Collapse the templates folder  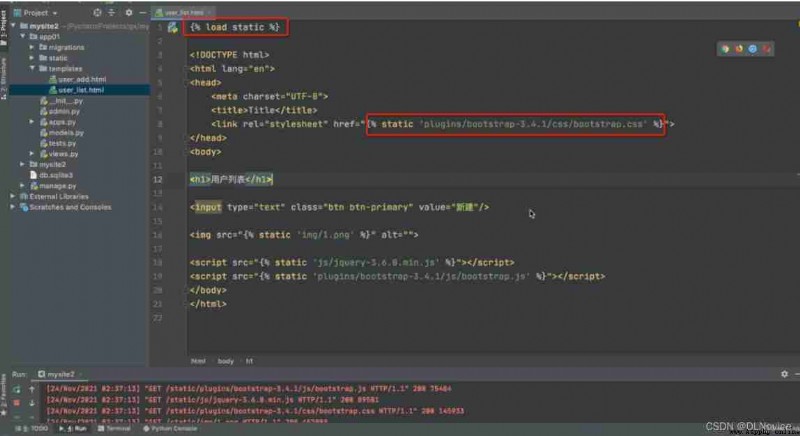[x=32, y=68]
